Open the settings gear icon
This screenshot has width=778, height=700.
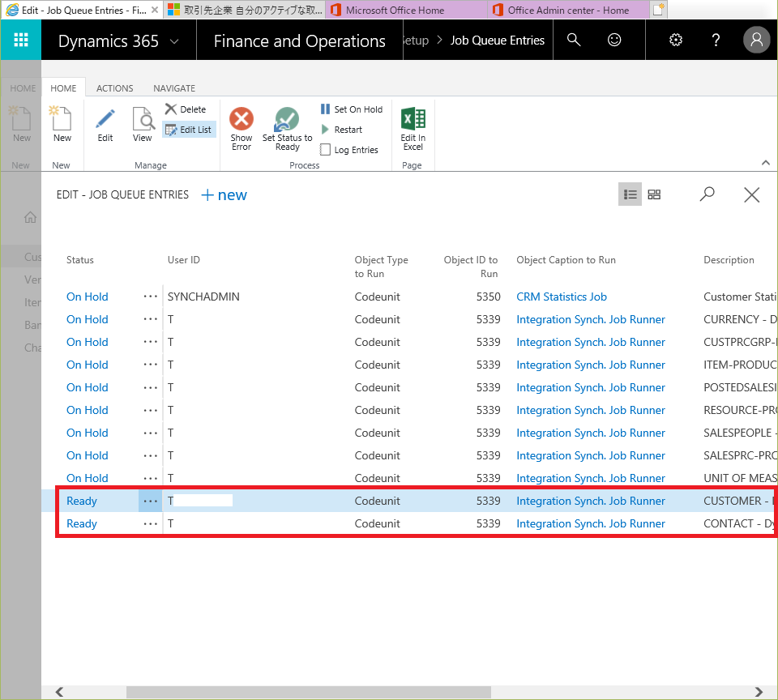676,40
